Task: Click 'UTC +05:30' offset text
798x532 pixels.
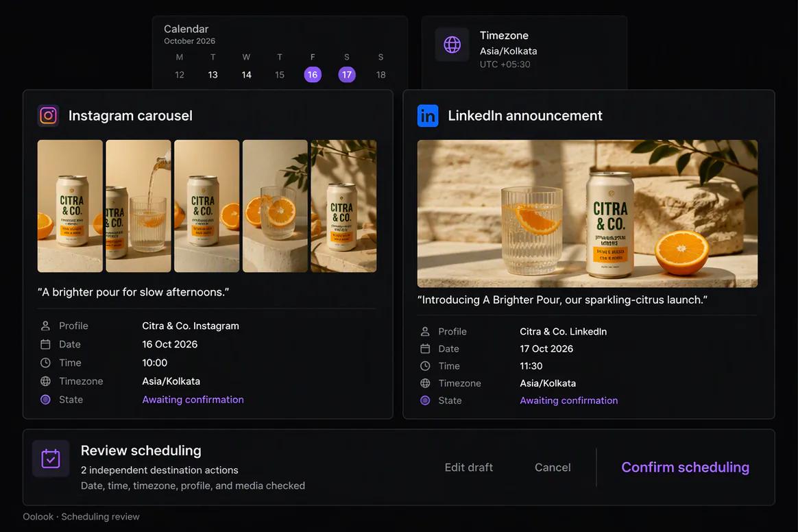Action: 505,64
